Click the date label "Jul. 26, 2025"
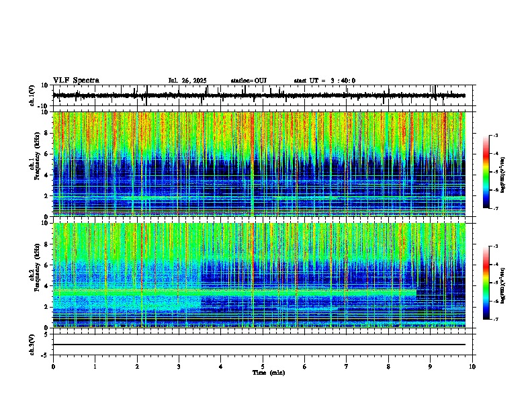The height and width of the screenshot is (411, 532). pos(187,81)
